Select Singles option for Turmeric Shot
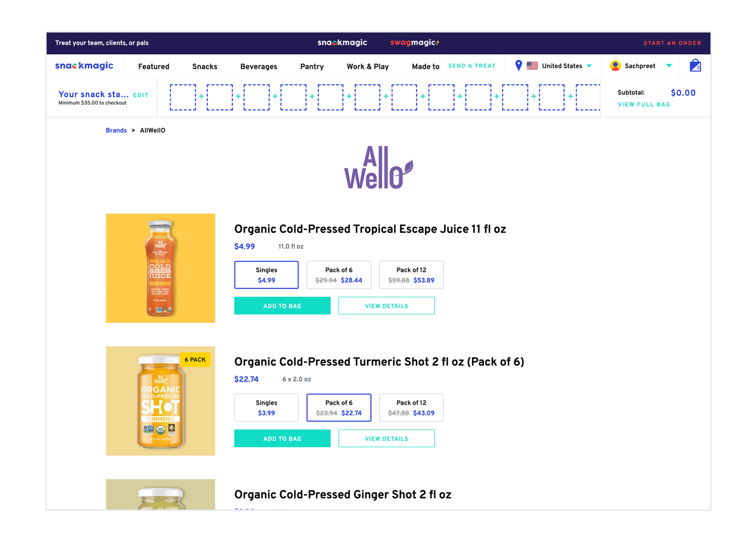756x542 pixels. (x=266, y=407)
